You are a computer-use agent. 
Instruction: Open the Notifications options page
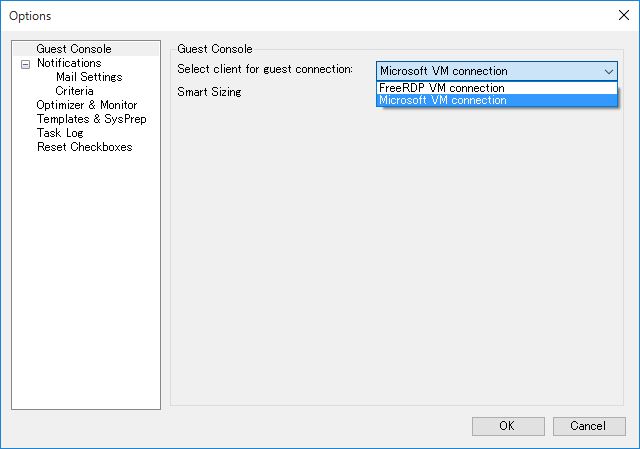pos(69,63)
